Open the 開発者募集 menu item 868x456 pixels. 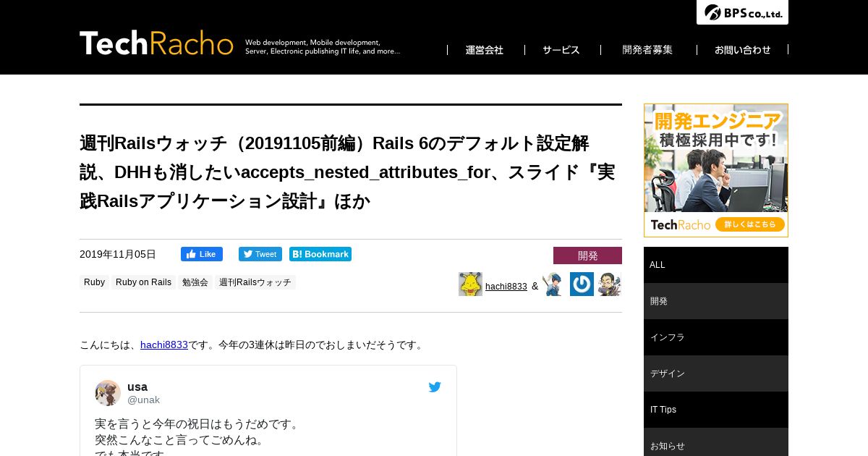click(647, 50)
